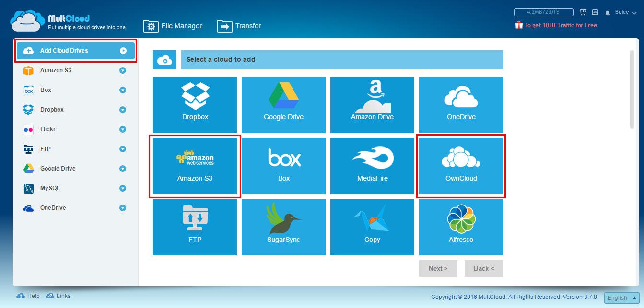Open the Help link
The image size is (644, 308).
(x=29, y=296)
